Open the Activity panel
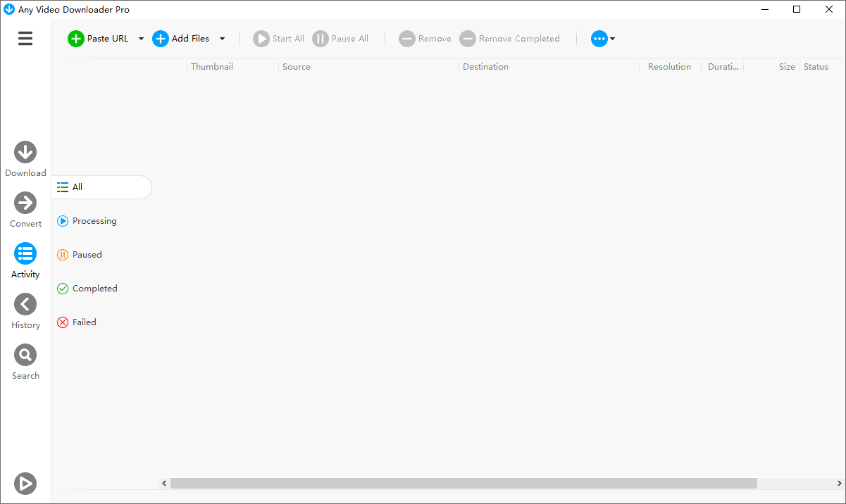The width and height of the screenshot is (846, 504). click(25, 259)
